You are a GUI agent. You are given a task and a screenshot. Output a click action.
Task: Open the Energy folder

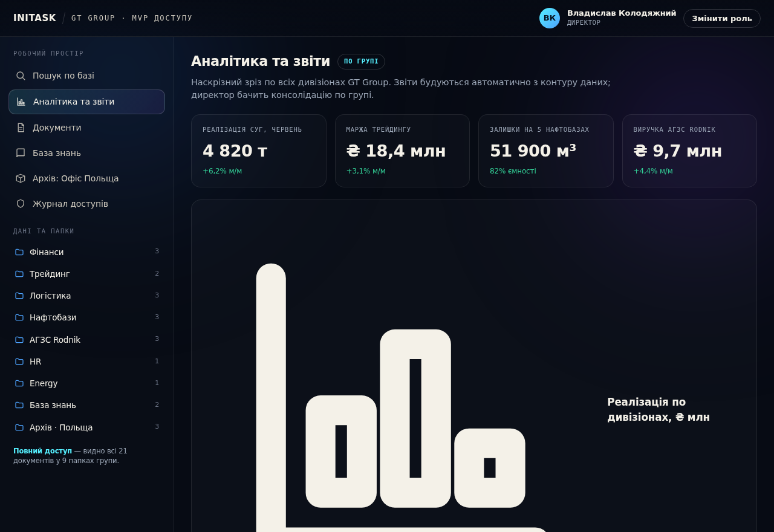click(x=86, y=383)
